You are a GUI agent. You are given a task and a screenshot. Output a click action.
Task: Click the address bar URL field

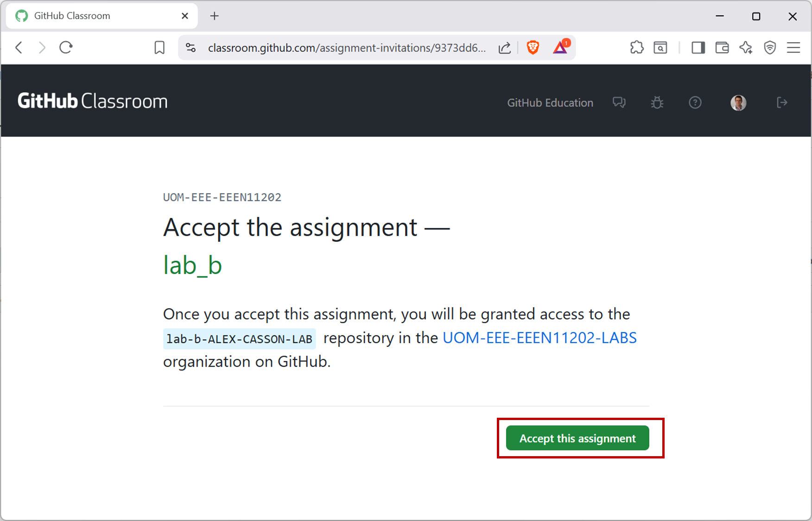347,48
